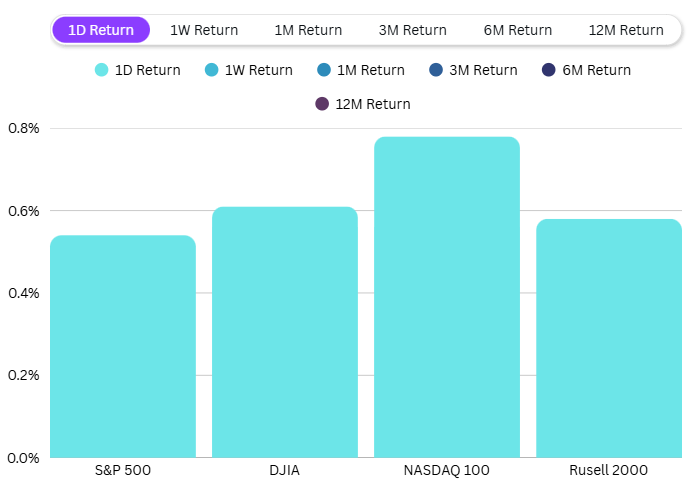This screenshot has width=693, height=485.
Task: Click the 3M Return legend color dot
Action: click(435, 70)
